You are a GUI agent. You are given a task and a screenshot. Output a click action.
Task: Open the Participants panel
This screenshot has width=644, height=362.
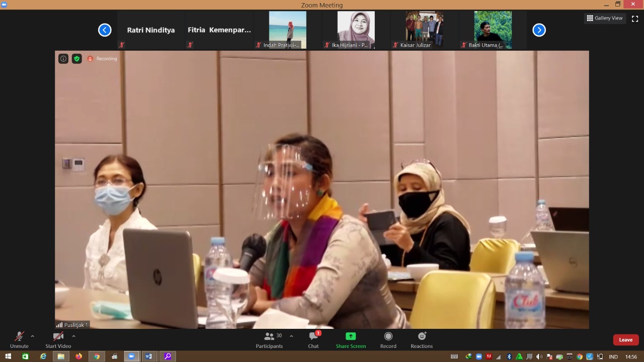pos(269,339)
